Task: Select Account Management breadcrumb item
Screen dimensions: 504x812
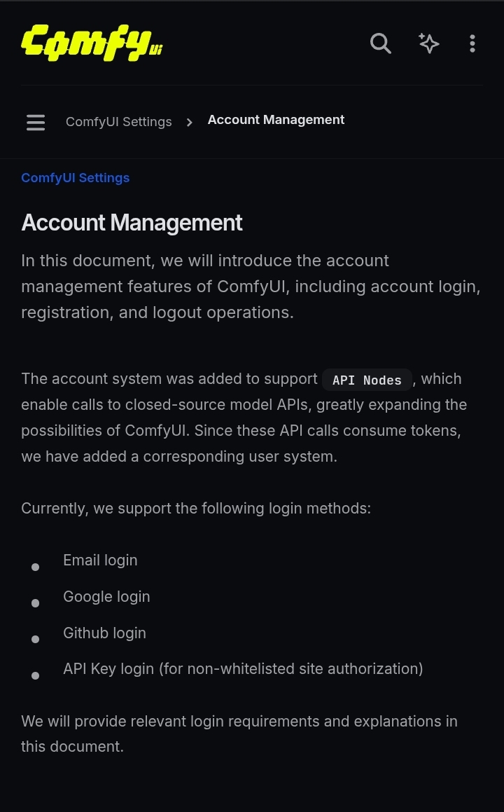Action: coord(276,120)
